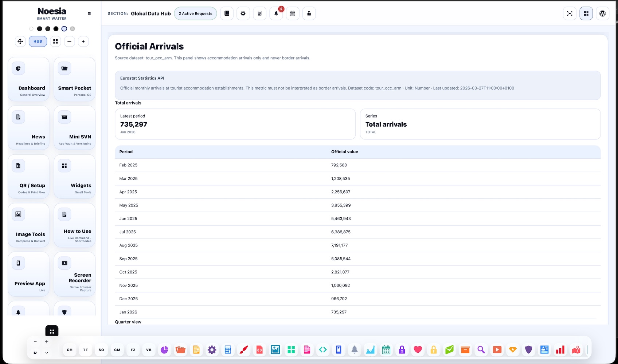Click the fullscreen expand icon at top right
Screen dimensions: 618x364
click(x=570, y=13)
